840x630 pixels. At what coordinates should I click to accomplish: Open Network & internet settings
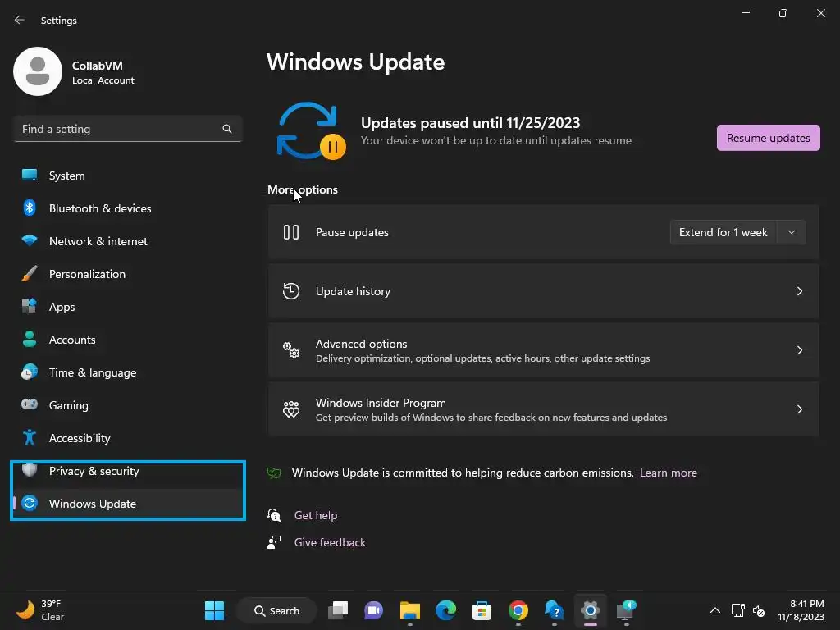(x=127, y=240)
